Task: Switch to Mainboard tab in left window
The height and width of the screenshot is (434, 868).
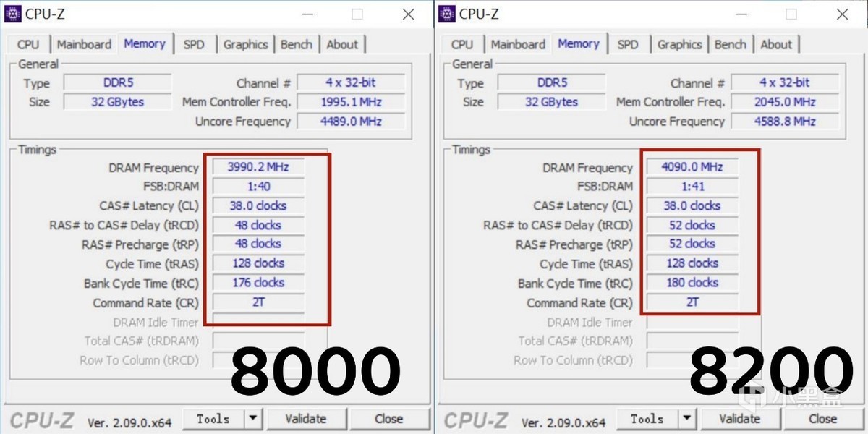Action: (84, 44)
